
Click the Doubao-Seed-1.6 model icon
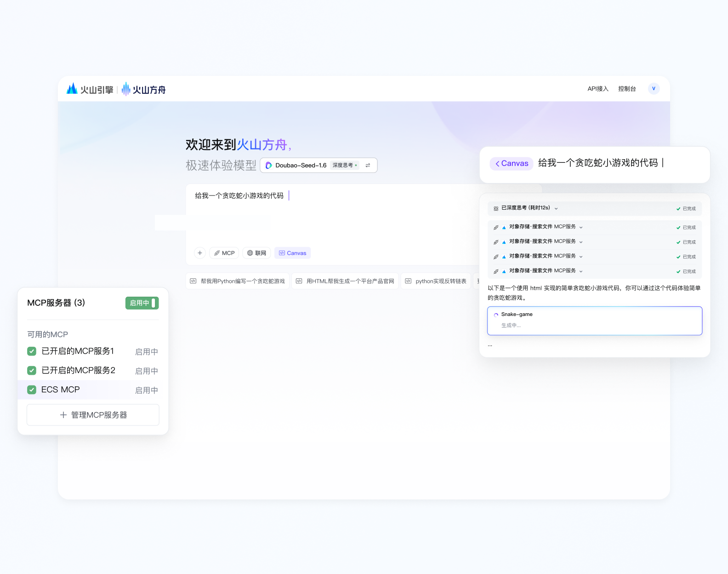tap(269, 166)
